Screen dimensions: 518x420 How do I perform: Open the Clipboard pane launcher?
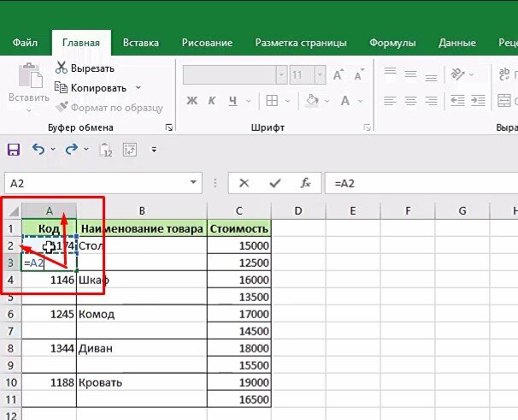pos(168,127)
